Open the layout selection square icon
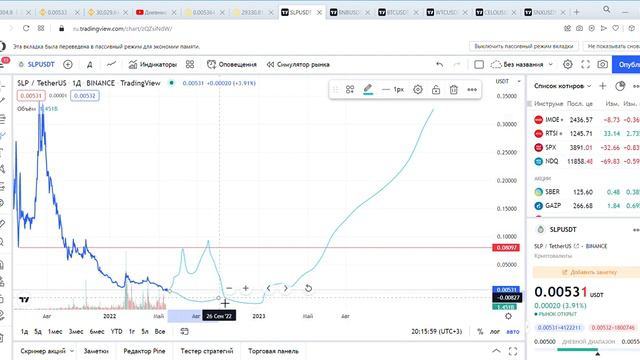 (479, 64)
